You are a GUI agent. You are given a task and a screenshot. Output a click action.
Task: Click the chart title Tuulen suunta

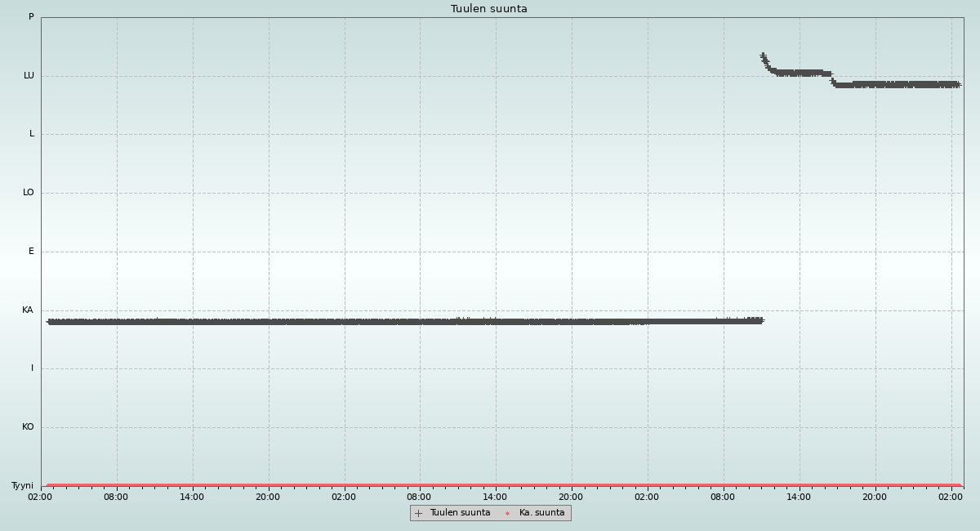click(x=489, y=9)
